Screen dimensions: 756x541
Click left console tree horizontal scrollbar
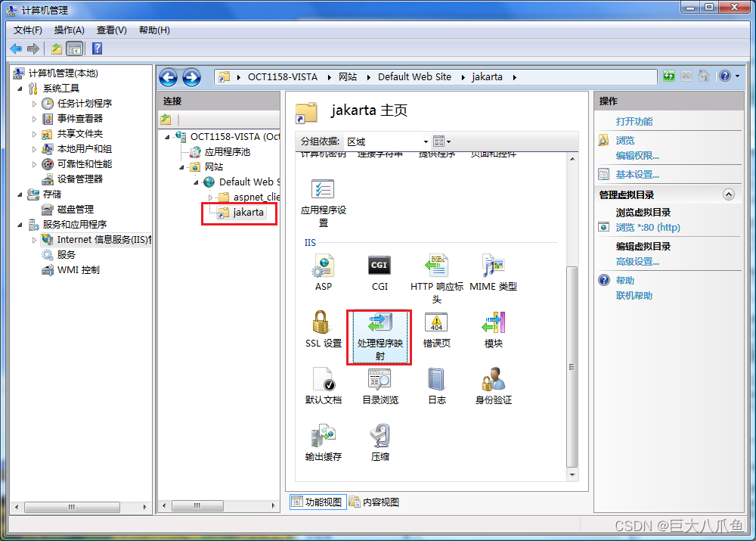click(x=73, y=507)
